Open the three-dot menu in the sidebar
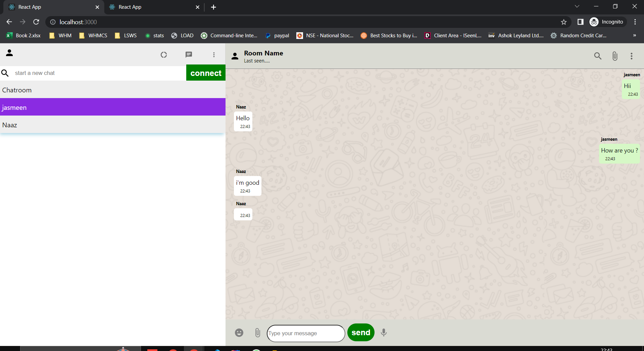Image resolution: width=644 pixels, height=351 pixels. [214, 54]
